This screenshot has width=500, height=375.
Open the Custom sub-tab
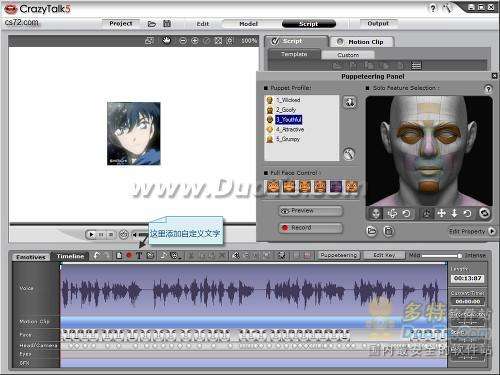348,55
